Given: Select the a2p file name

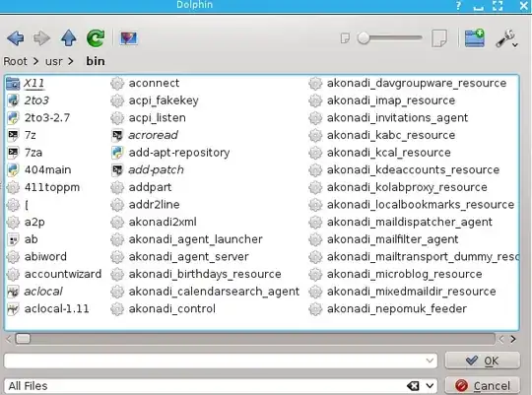Looking at the screenshot, I should point(34,223).
